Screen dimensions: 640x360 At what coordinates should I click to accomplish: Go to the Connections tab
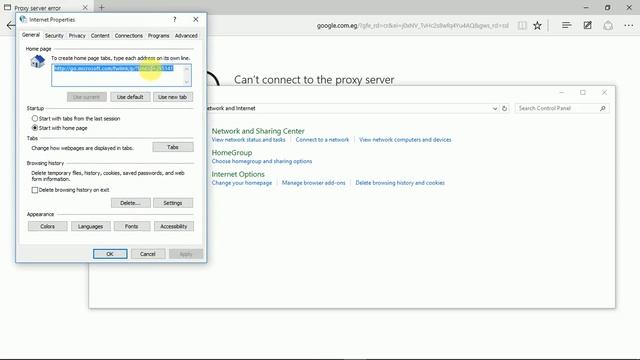(129, 36)
